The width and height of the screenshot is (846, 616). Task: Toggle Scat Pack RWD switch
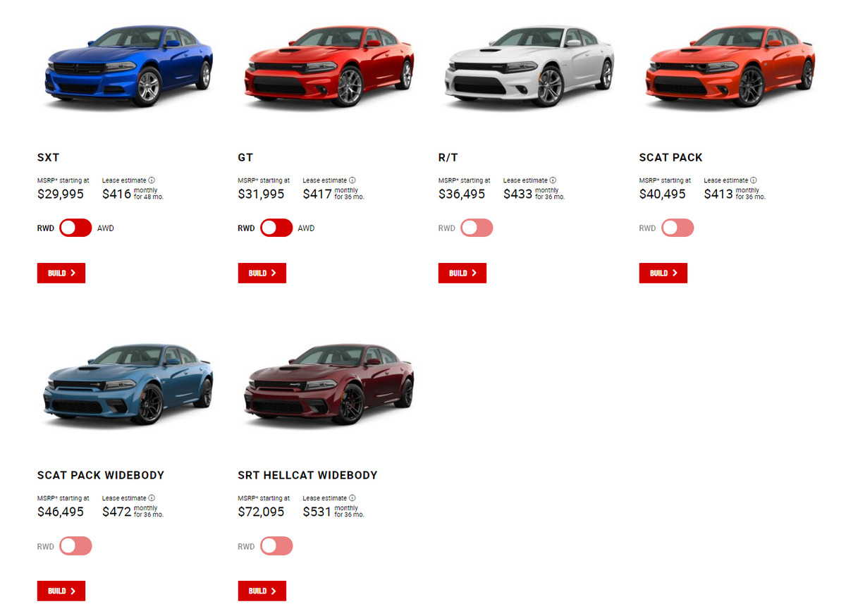point(678,228)
